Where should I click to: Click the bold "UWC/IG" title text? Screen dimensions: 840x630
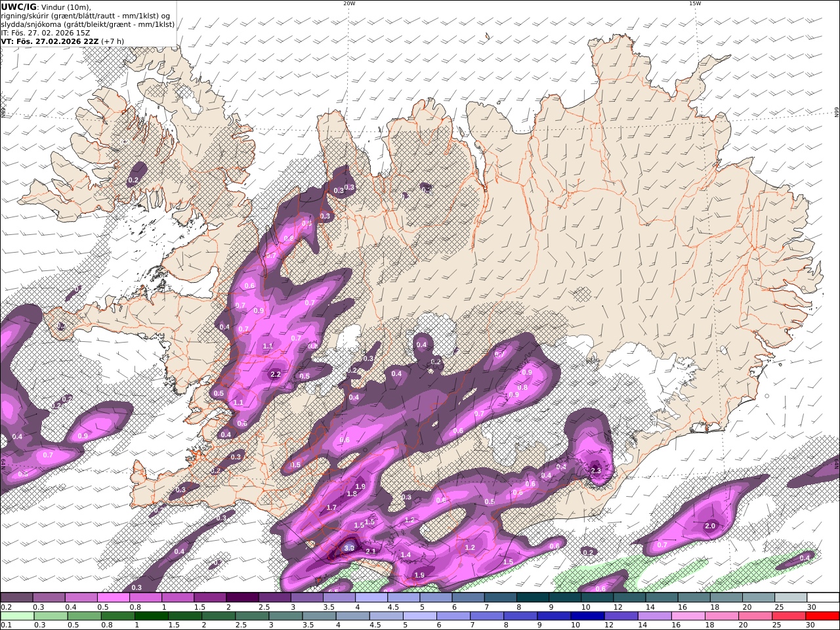point(18,7)
